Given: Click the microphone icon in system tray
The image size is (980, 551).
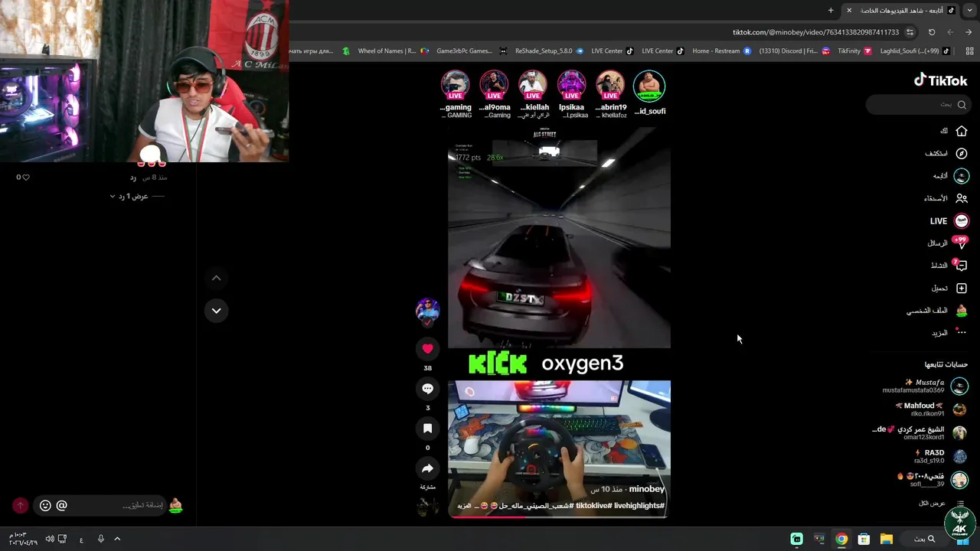Looking at the screenshot, I should (x=100, y=539).
